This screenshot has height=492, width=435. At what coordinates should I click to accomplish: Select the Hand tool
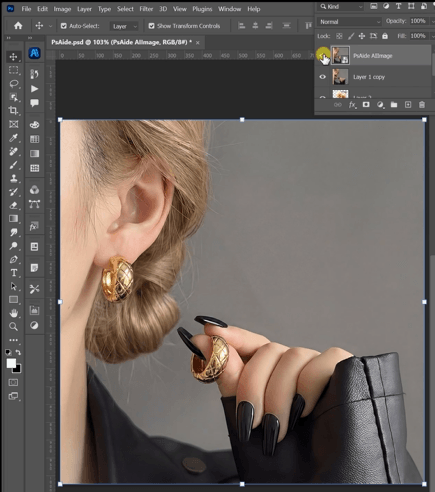point(13,313)
